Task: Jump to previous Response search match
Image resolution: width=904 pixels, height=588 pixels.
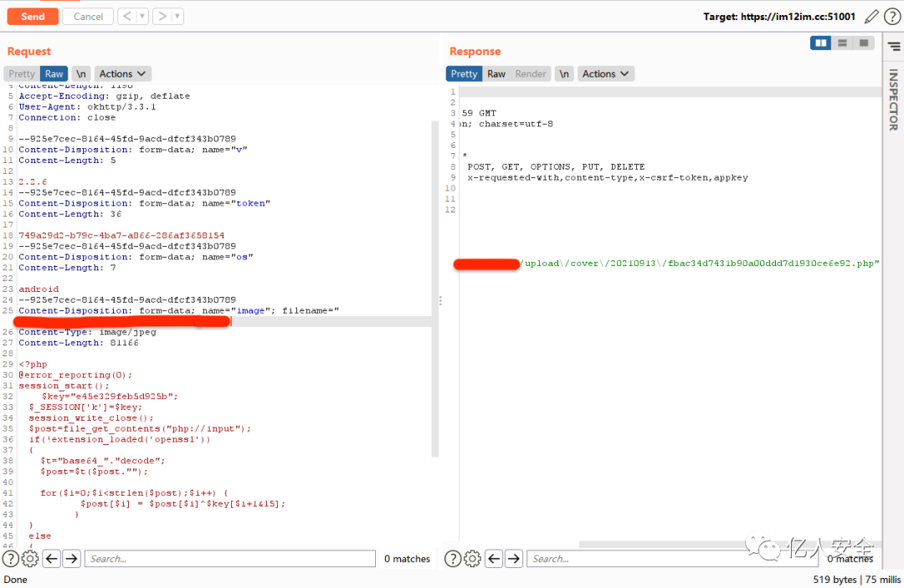Action: pyautogui.click(x=494, y=559)
